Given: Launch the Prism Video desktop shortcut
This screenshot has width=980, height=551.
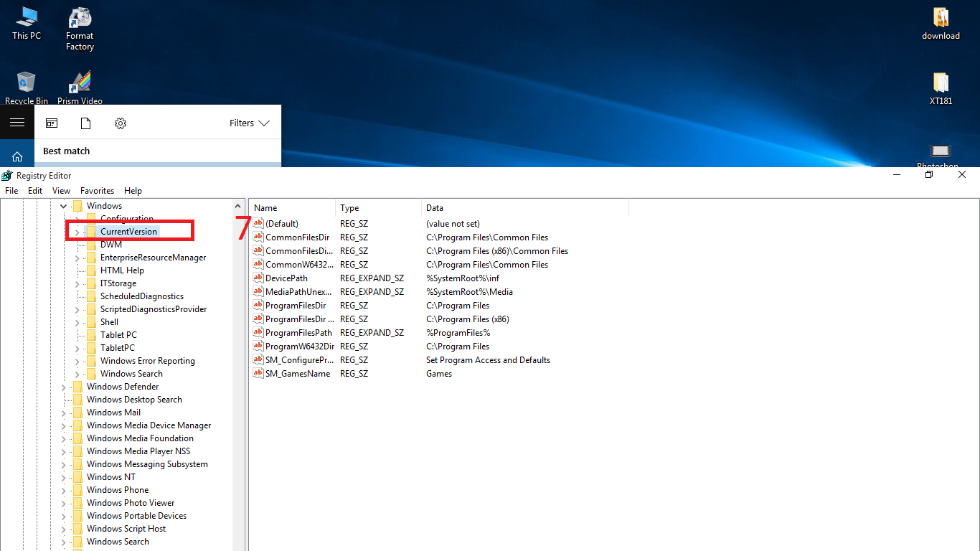Looking at the screenshot, I should click(80, 88).
